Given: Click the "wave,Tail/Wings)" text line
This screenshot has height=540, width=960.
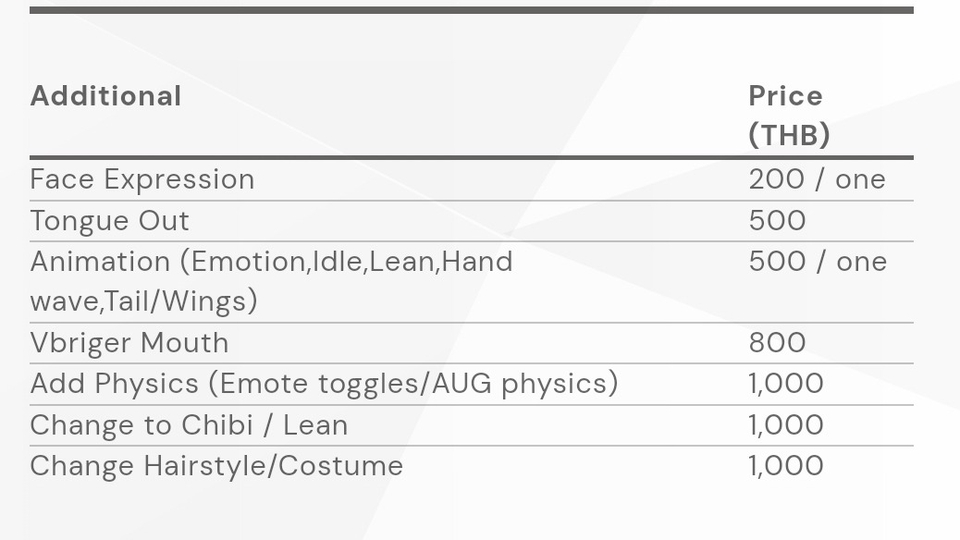Looking at the screenshot, I should (x=144, y=301).
